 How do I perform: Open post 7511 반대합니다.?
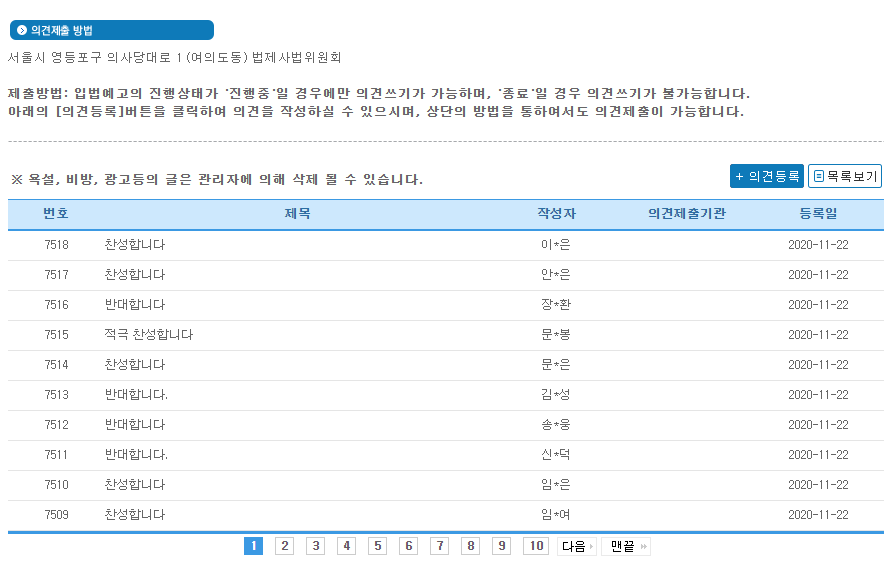(136, 455)
